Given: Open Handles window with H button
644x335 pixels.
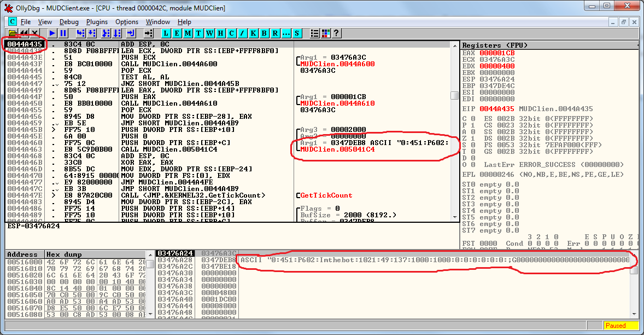Looking at the screenshot, I should pyautogui.click(x=220, y=33).
